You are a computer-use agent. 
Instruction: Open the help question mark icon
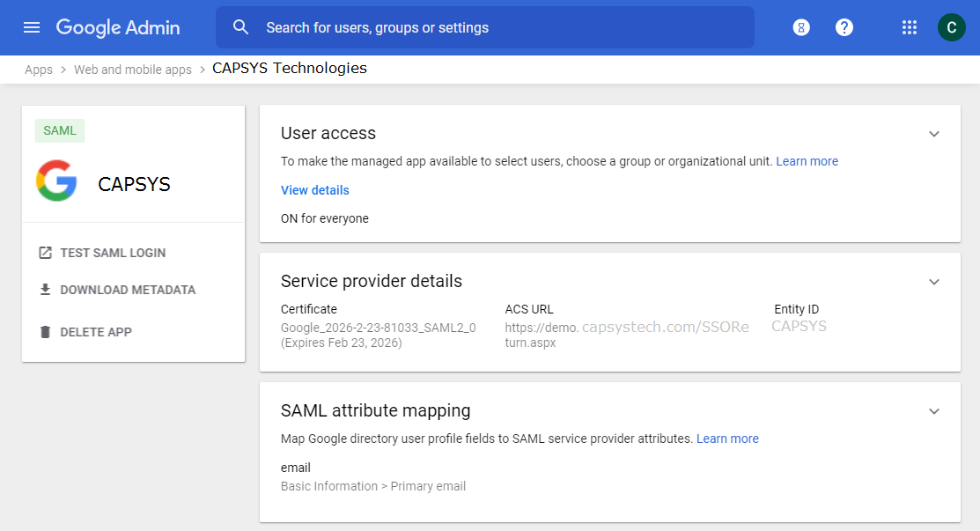[x=844, y=27]
